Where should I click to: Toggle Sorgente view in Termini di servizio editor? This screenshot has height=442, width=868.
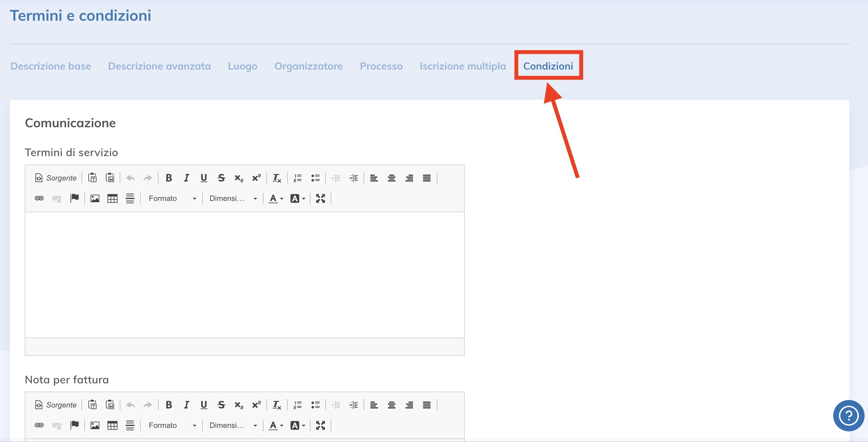pos(56,178)
